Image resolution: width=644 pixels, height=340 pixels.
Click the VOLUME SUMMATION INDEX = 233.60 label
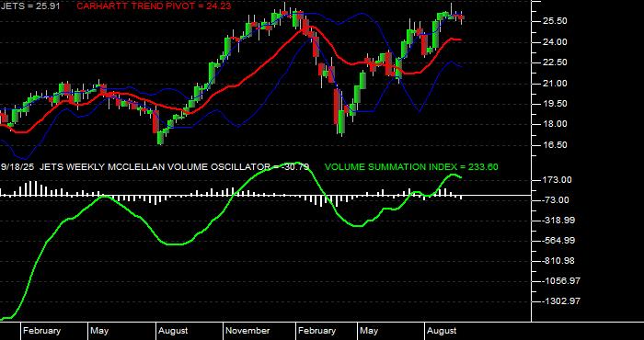[411, 167]
